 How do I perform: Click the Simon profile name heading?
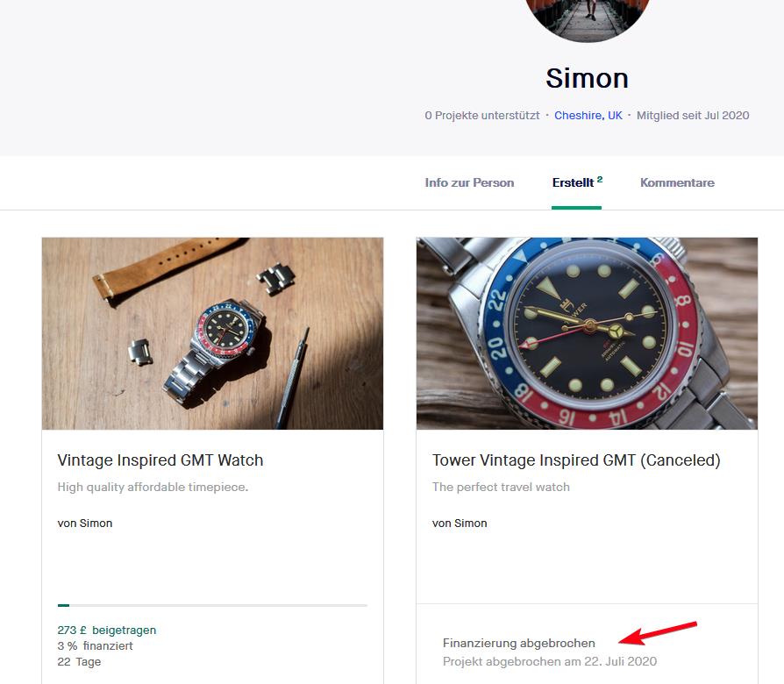point(587,78)
